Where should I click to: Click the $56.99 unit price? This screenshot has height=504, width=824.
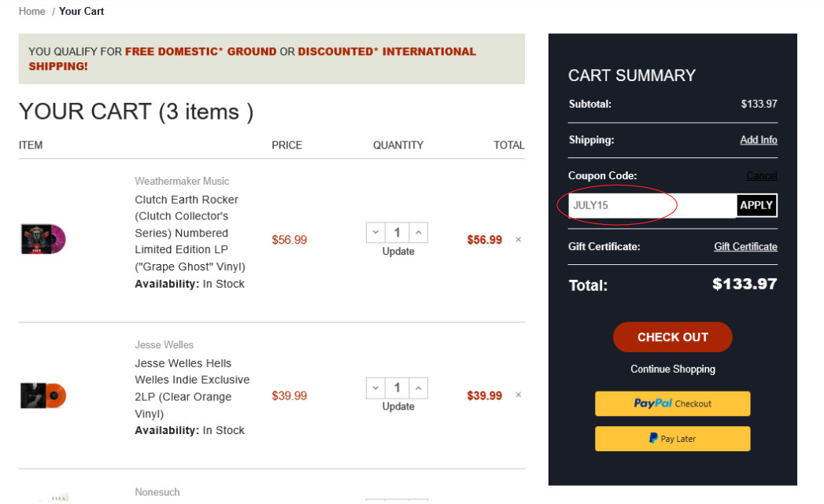point(289,240)
